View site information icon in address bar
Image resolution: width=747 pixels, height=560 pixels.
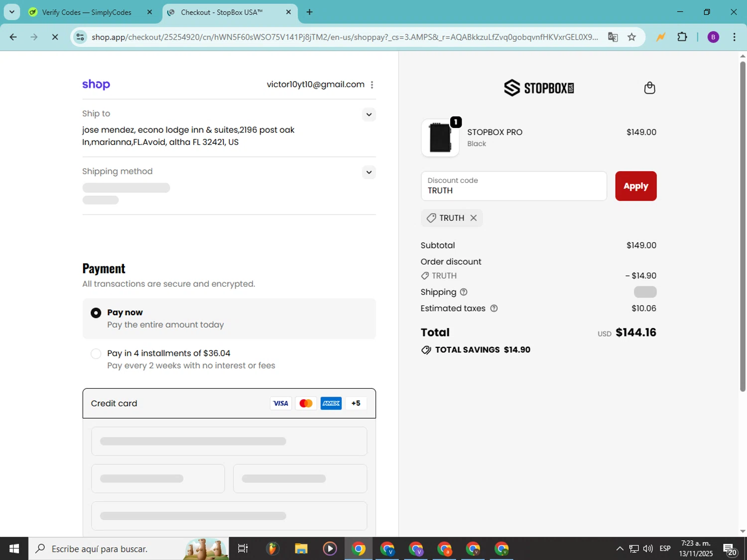80,37
